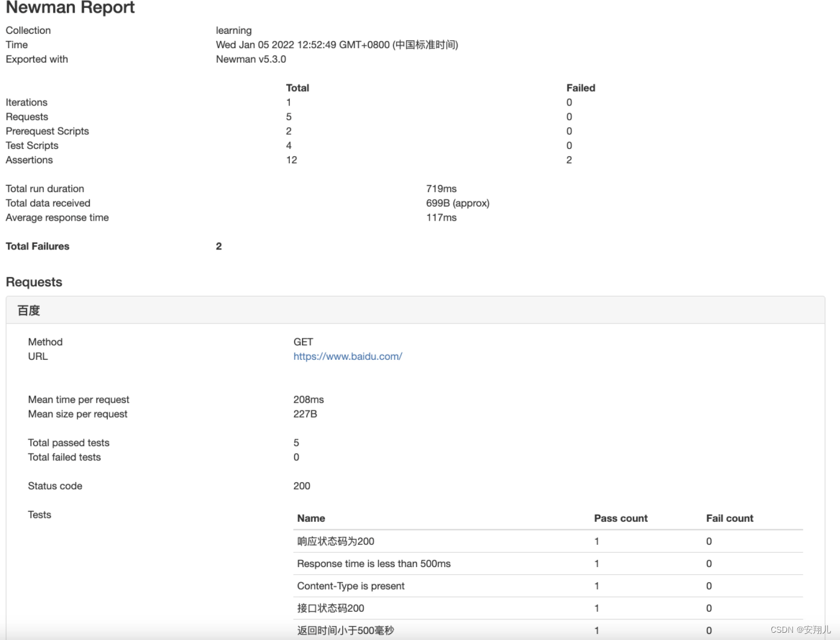Click the 'Tests' label in request panel
This screenshot has height=640, width=840.
pyautogui.click(x=39, y=515)
